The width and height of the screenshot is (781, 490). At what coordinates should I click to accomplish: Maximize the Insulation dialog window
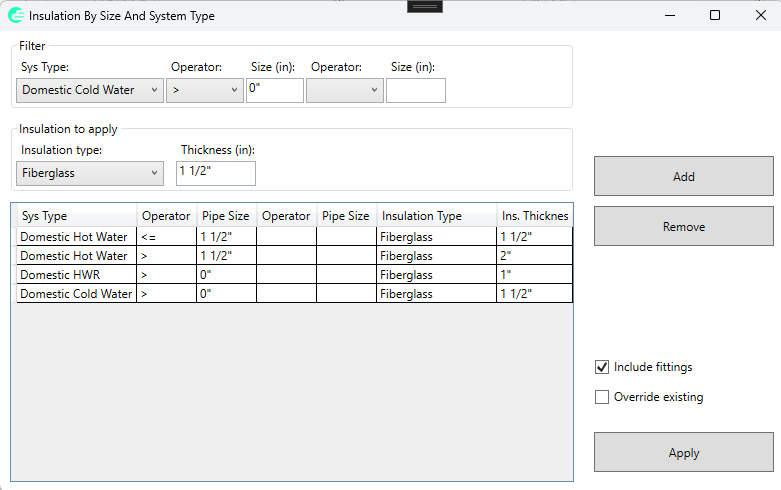(x=715, y=15)
